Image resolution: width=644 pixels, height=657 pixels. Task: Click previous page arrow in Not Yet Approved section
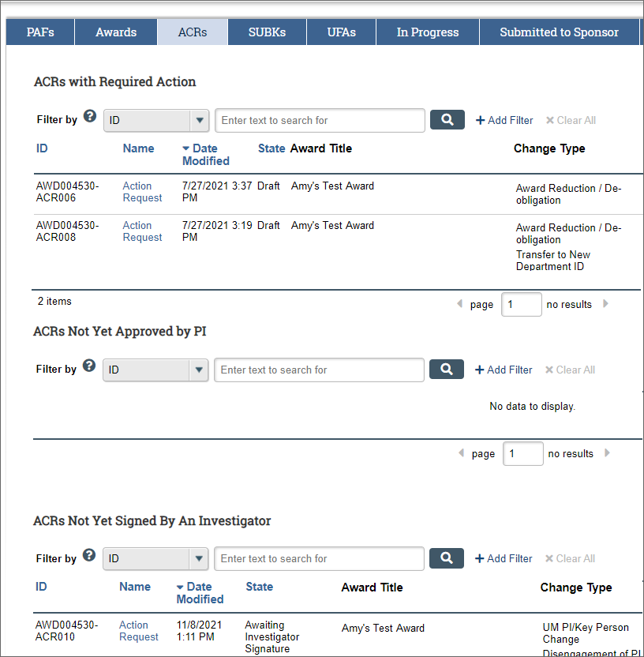(x=461, y=453)
